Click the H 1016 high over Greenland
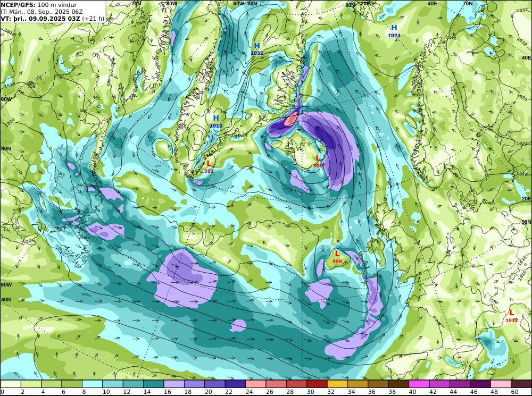The height and width of the screenshot is (396, 532). (x=216, y=122)
